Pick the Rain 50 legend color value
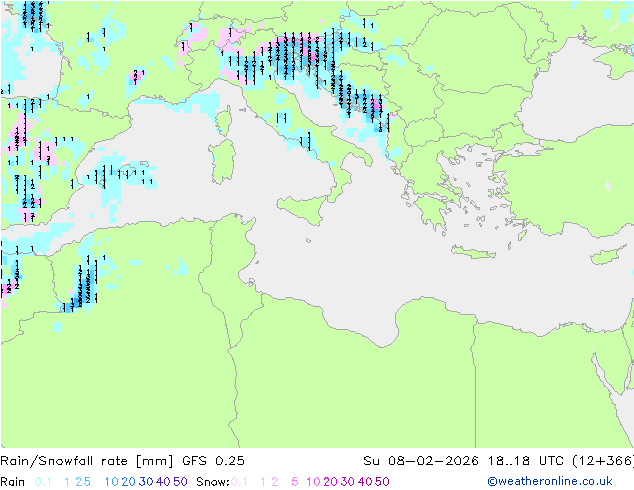Viewport: 634px width, 490px height. (x=180, y=482)
